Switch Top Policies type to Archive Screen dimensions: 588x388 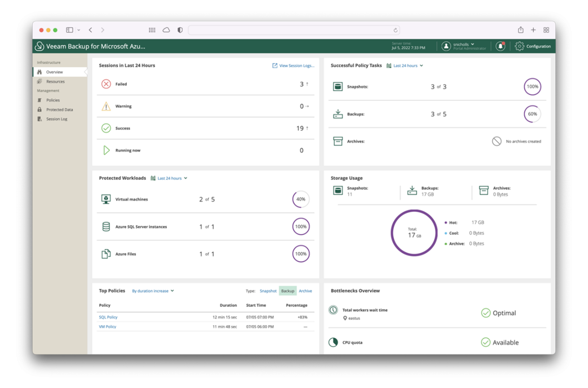coord(305,291)
